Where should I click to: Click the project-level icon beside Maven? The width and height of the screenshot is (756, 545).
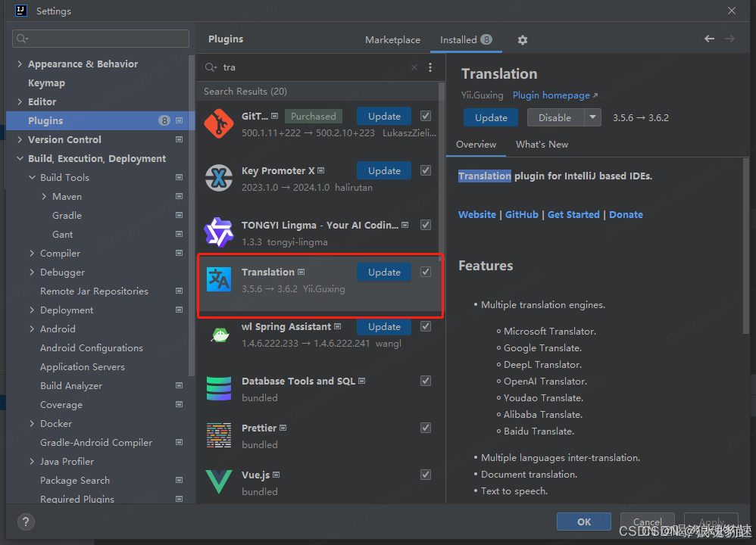tap(180, 197)
